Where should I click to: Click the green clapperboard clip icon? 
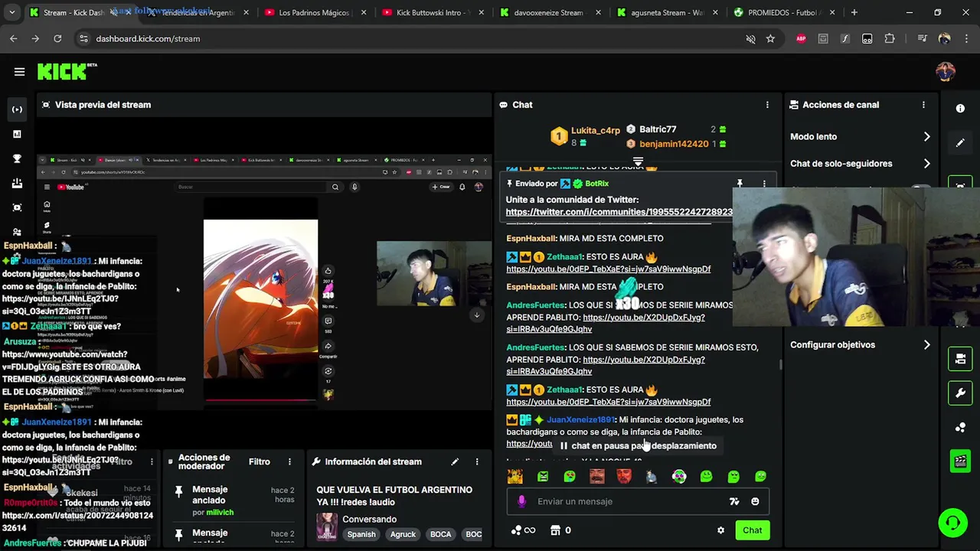(x=960, y=461)
